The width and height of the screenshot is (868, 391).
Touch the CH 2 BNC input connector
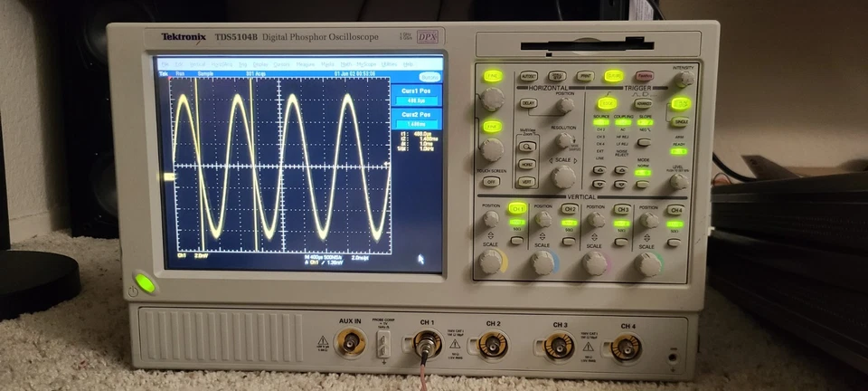(x=493, y=345)
